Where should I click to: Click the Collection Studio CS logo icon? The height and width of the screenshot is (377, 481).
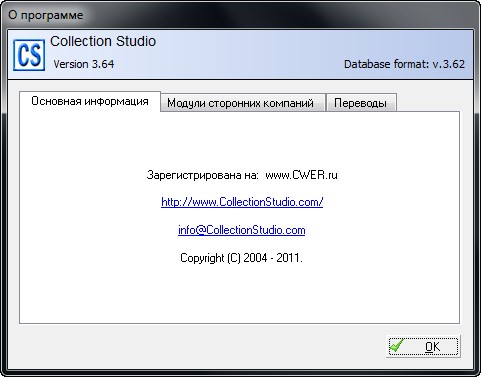tap(29, 55)
